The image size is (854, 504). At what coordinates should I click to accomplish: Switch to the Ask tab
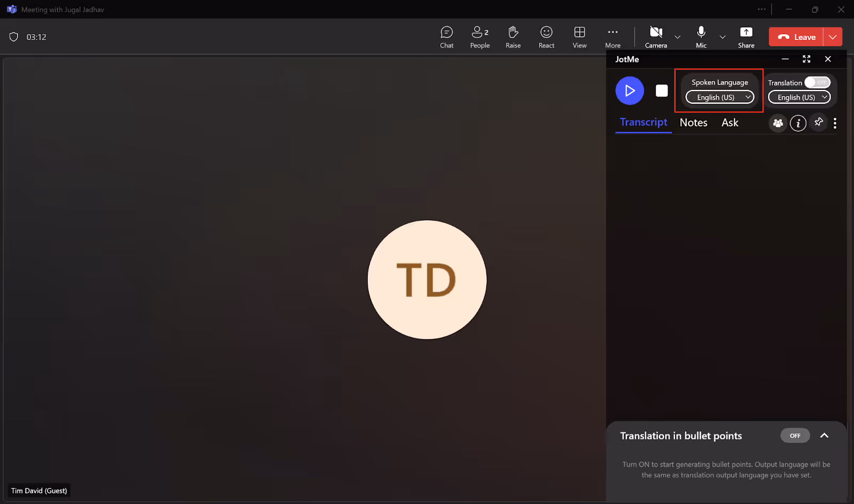click(730, 123)
